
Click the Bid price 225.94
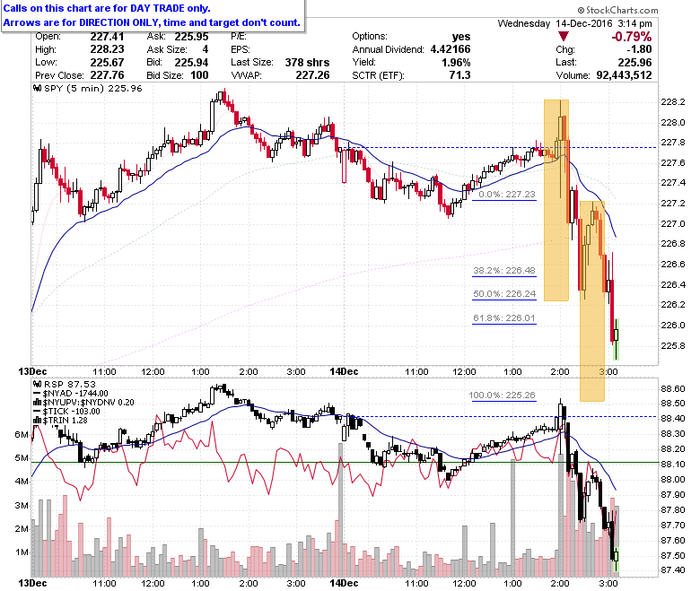point(191,63)
